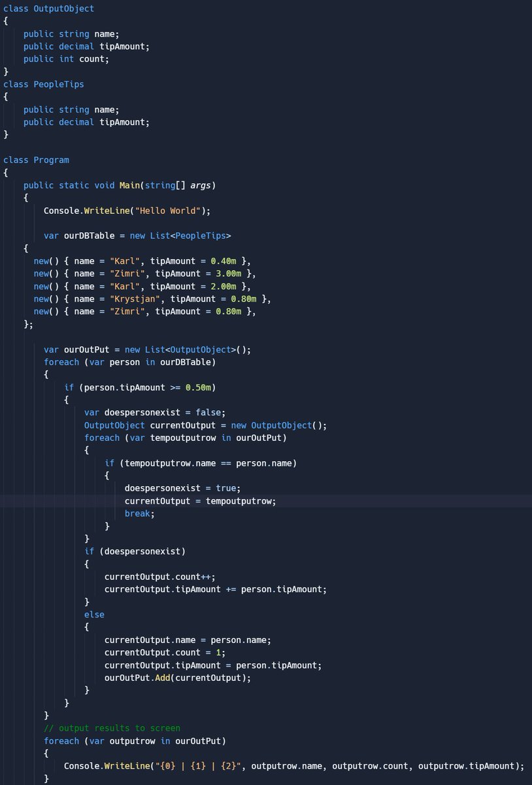Click the 'public int count;' field line
The height and width of the screenshot is (785, 532).
pyautogui.click(x=66, y=59)
